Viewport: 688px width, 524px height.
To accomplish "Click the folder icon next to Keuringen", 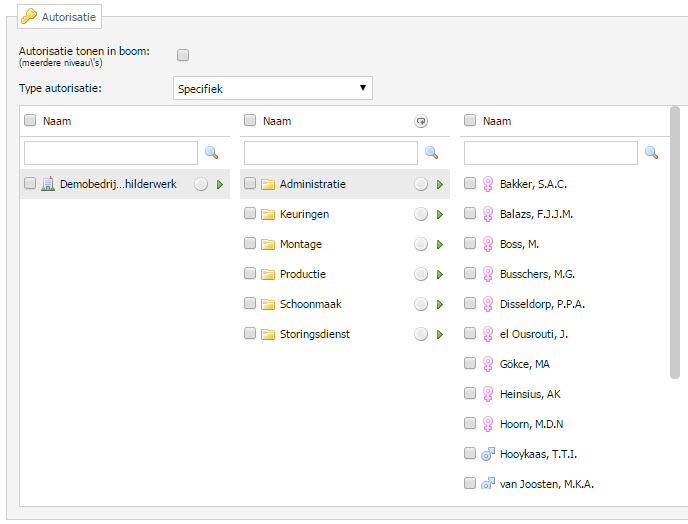I will point(268,214).
